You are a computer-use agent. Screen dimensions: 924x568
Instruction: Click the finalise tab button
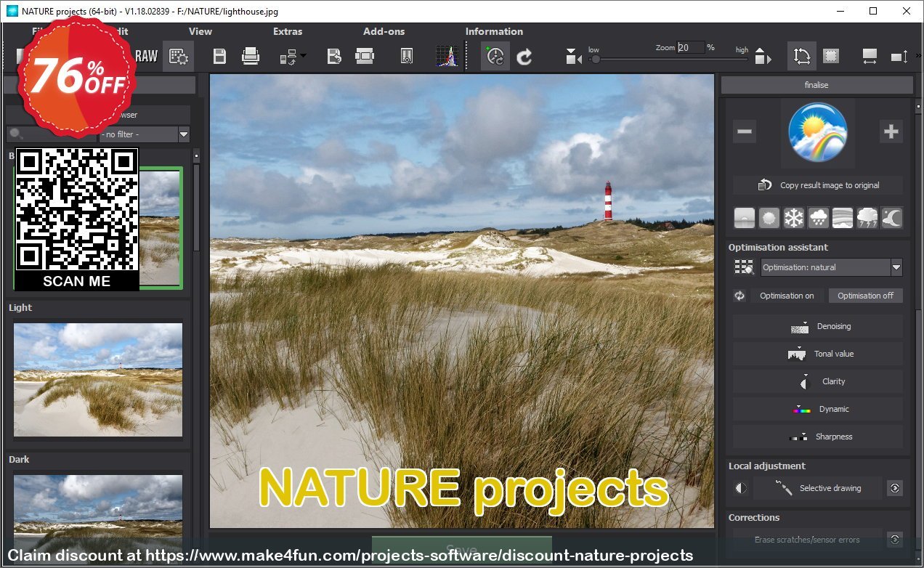(816, 85)
